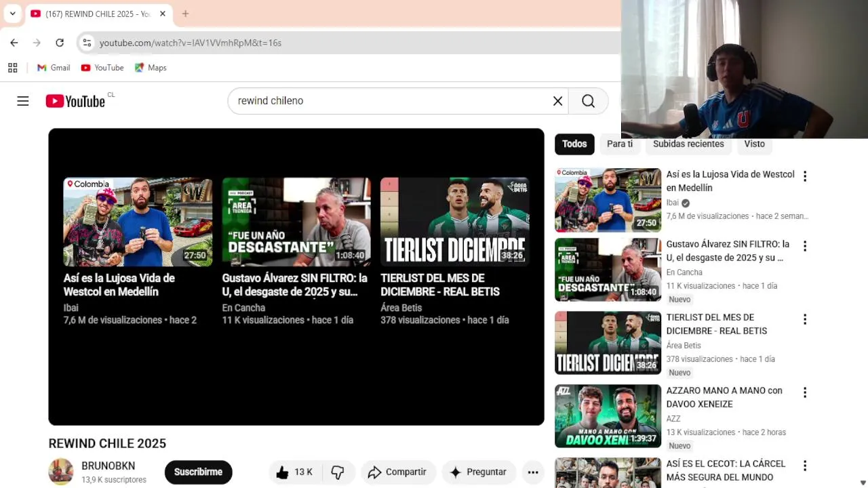The width and height of the screenshot is (868, 488).
Task: Clear the search box with X
Action: (557, 101)
